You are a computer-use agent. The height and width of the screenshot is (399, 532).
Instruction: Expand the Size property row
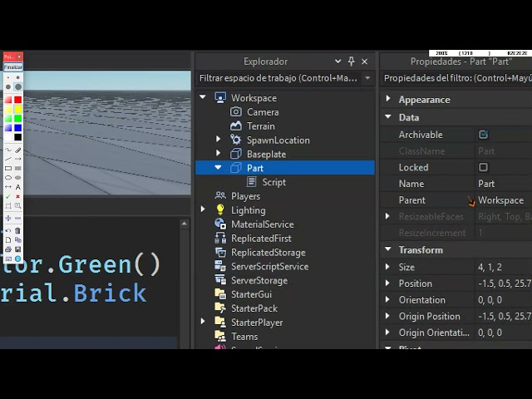pos(387,267)
